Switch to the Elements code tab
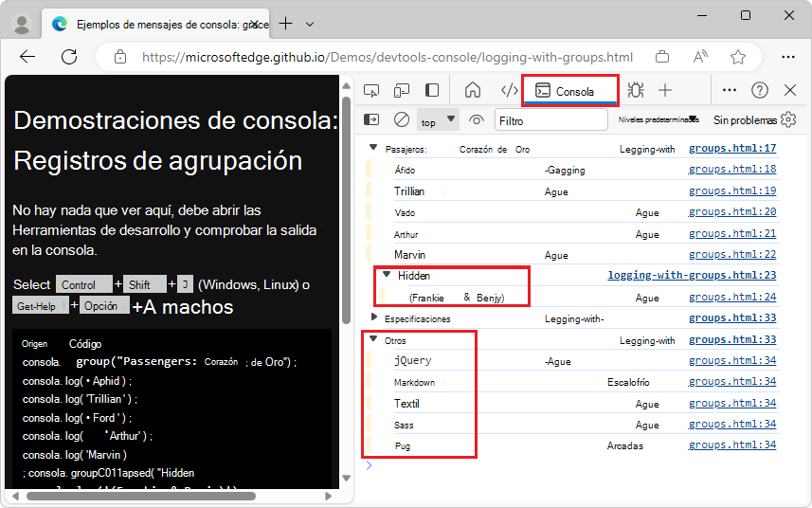The image size is (812, 508). [x=510, y=91]
